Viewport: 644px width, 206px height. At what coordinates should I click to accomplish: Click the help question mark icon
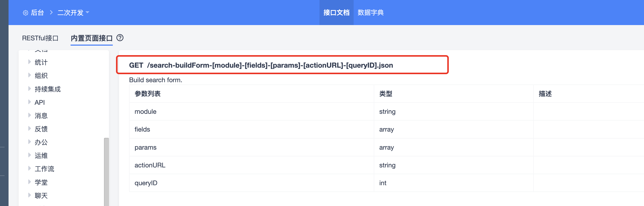[120, 38]
